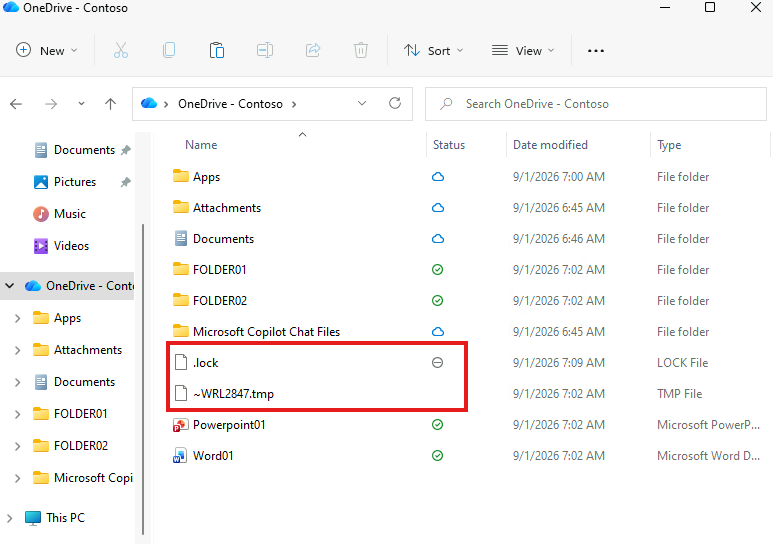Click the synced checkmark for Powerpoint01
This screenshot has width=773, height=544.
point(437,424)
